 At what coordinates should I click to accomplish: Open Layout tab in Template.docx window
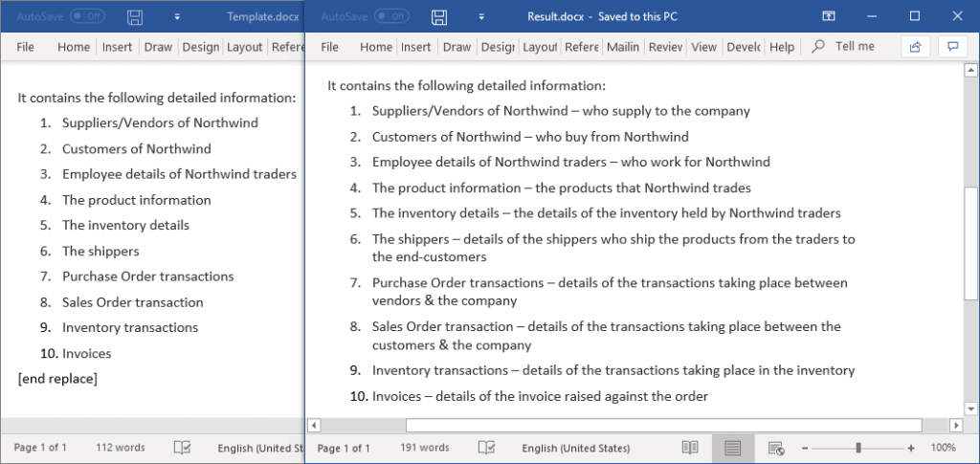pyautogui.click(x=244, y=47)
